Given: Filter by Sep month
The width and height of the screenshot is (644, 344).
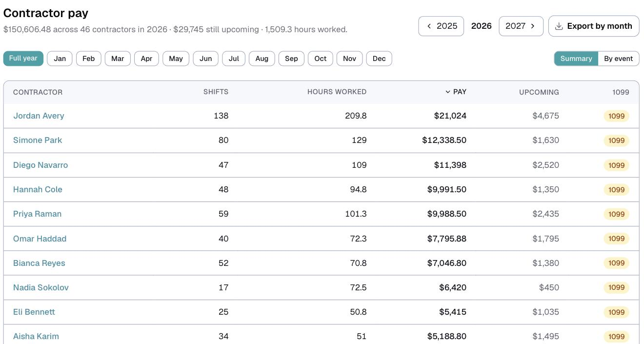Looking at the screenshot, I should pyautogui.click(x=291, y=59).
